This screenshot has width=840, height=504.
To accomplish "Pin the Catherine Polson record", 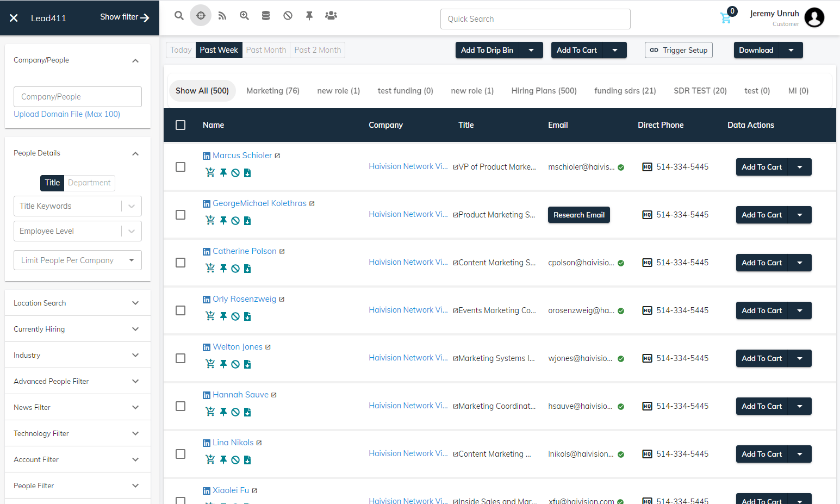I will click(x=223, y=268).
